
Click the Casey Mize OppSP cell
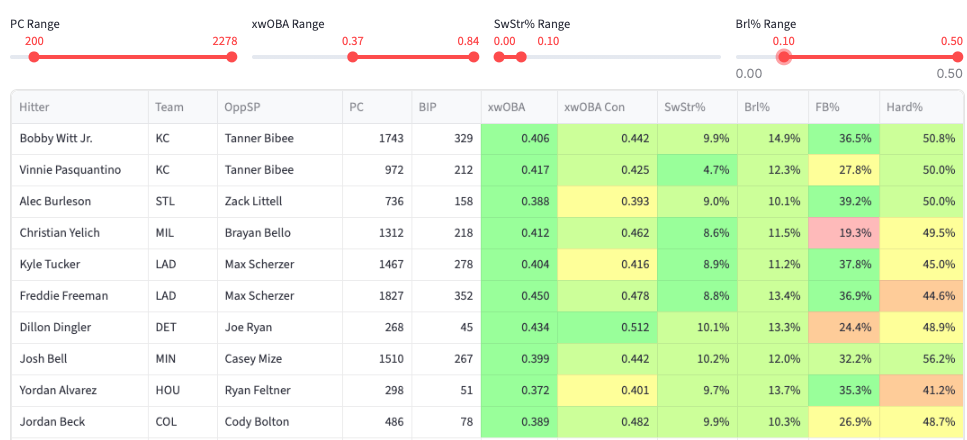pos(280,359)
